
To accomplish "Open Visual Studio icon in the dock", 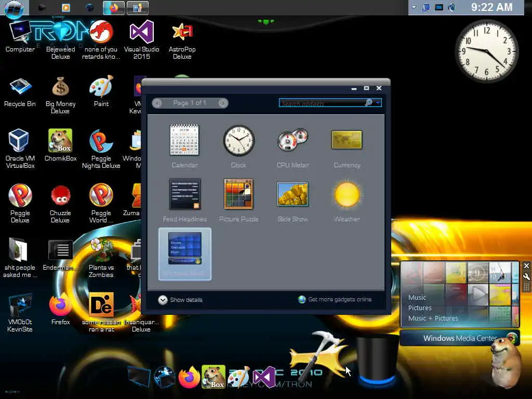I will pyautogui.click(x=264, y=377).
